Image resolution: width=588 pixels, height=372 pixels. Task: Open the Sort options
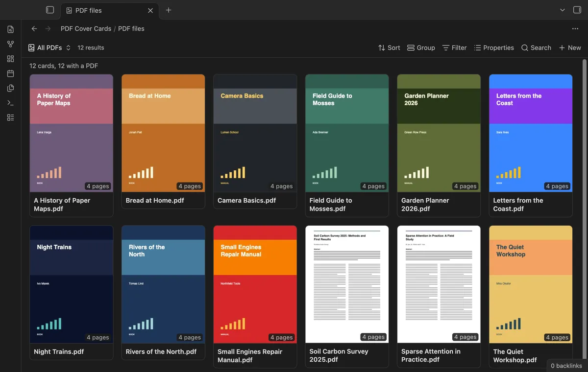coord(389,47)
